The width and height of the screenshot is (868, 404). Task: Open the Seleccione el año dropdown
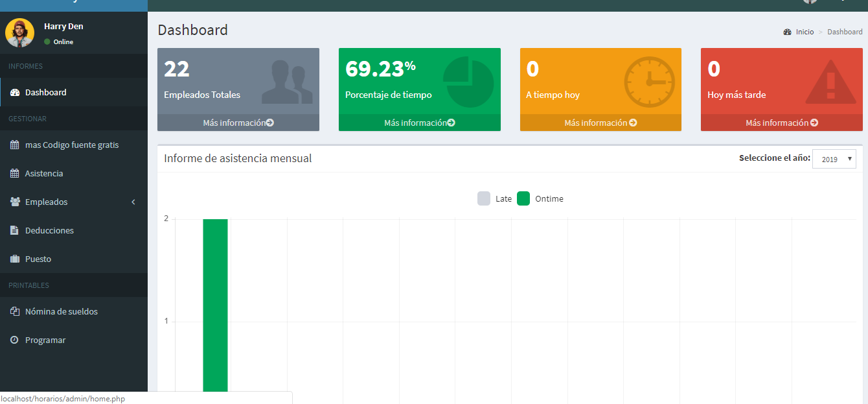pos(834,159)
